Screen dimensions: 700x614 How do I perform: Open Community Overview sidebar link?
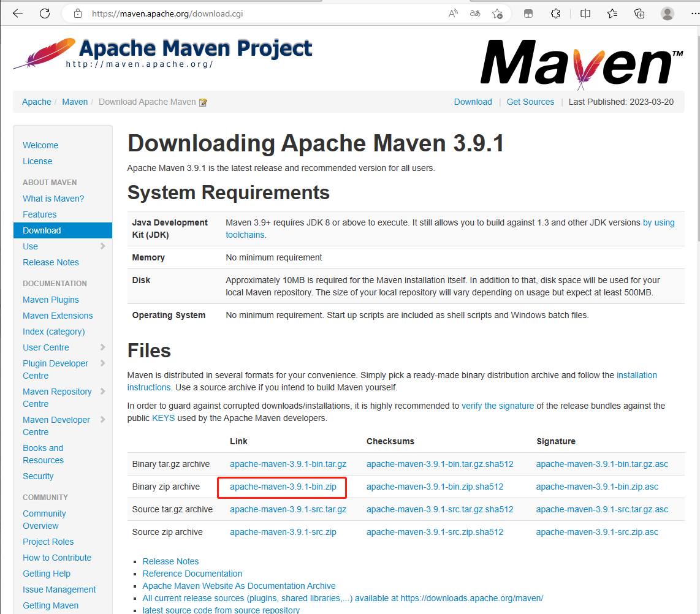tap(44, 520)
